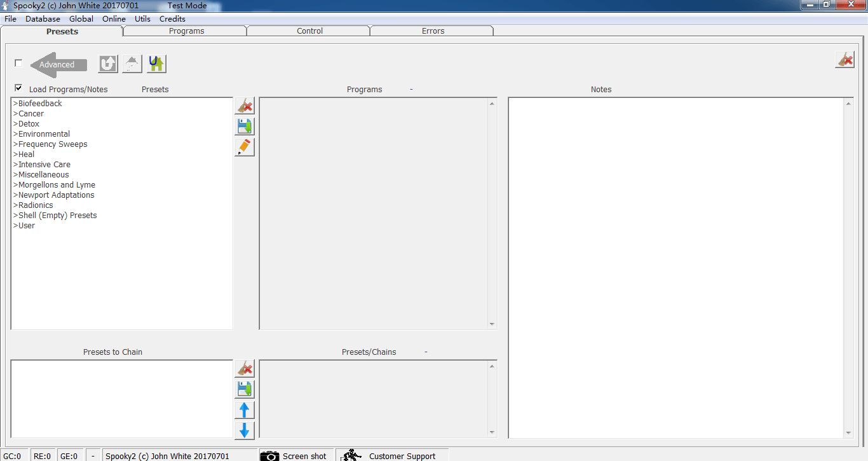Click the pencil edit icon beside Presets list

(x=244, y=147)
